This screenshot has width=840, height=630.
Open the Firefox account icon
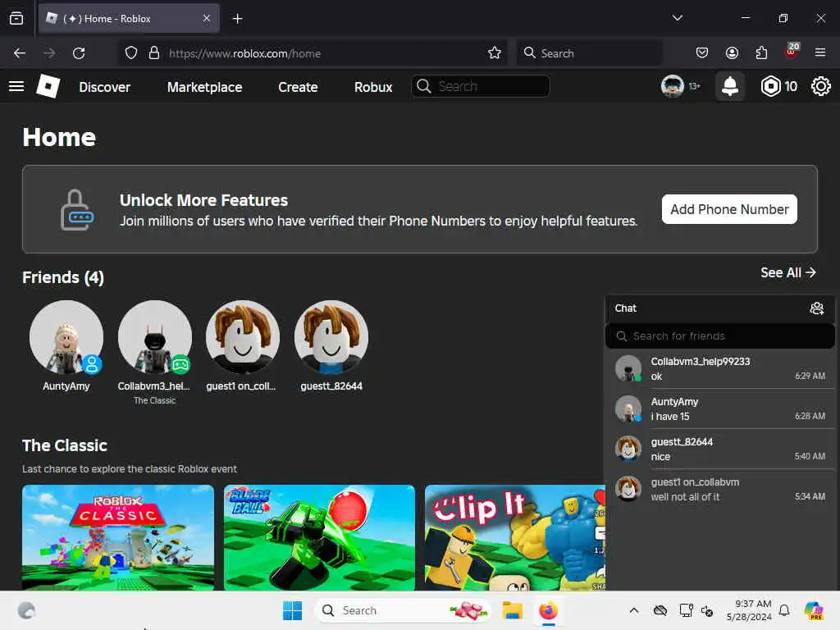tap(732, 53)
